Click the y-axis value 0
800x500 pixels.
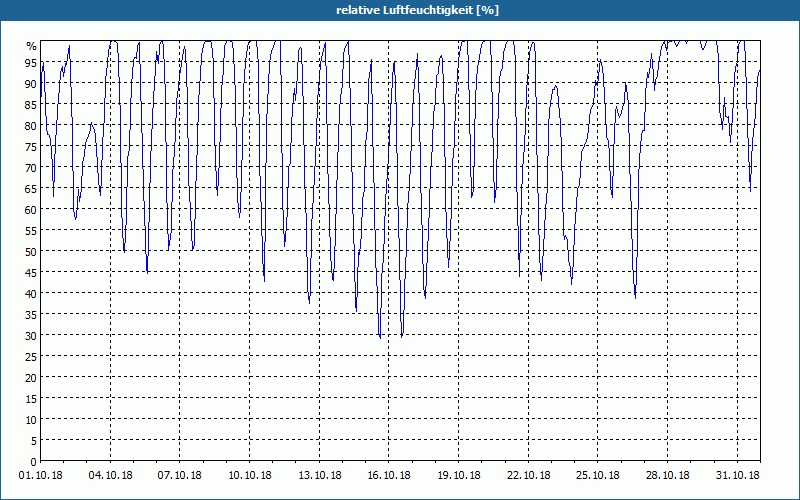click(x=34, y=462)
